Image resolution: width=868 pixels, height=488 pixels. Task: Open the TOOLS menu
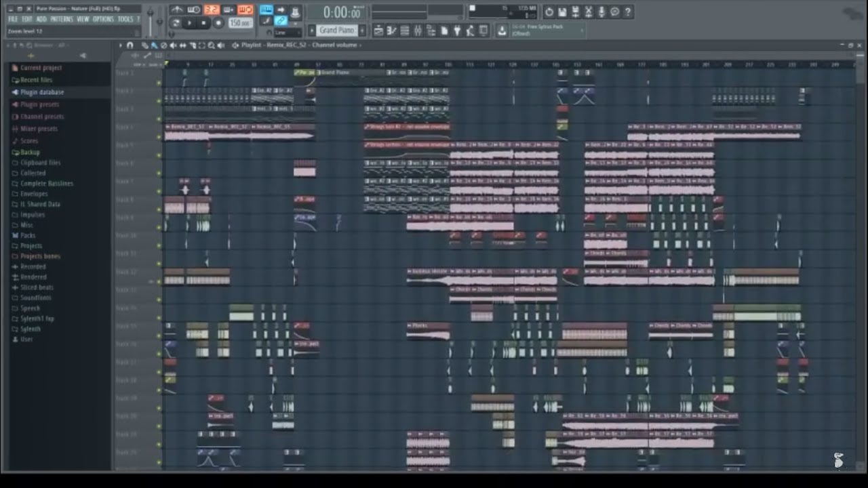coord(125,19)
